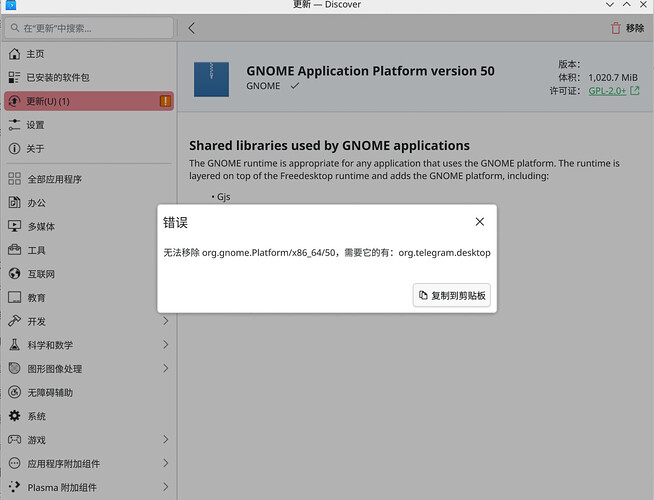Click the Development hammer icon

coord(14,321)
